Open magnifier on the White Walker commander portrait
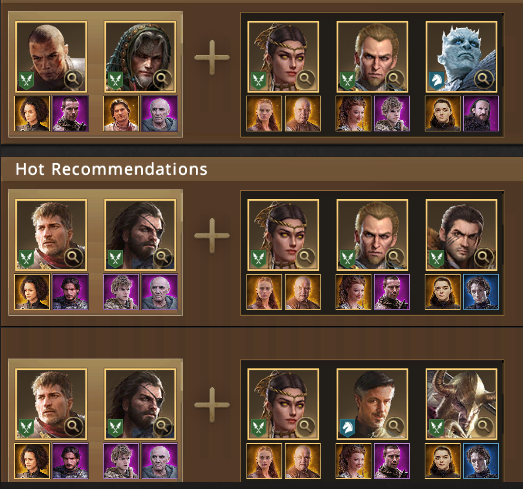523x489 pixels. [x=483, y=79]
